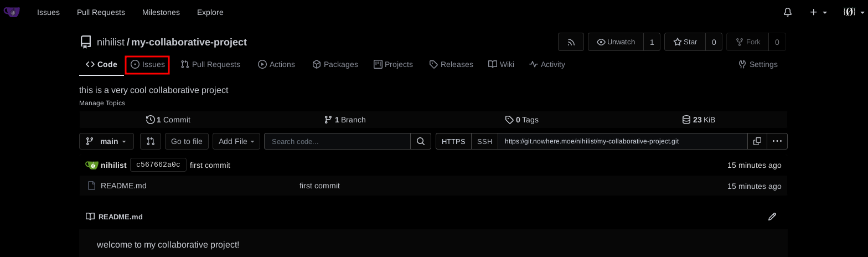This screenshot has height=257, width=868.
Task: Click the RSS feed icon button
Action: [x=571, y=42]
